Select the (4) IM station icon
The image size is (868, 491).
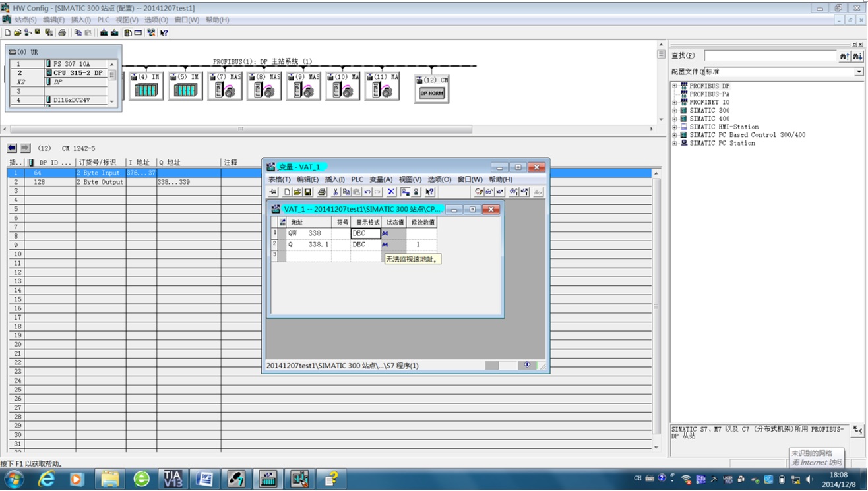[x=146, y=86]
